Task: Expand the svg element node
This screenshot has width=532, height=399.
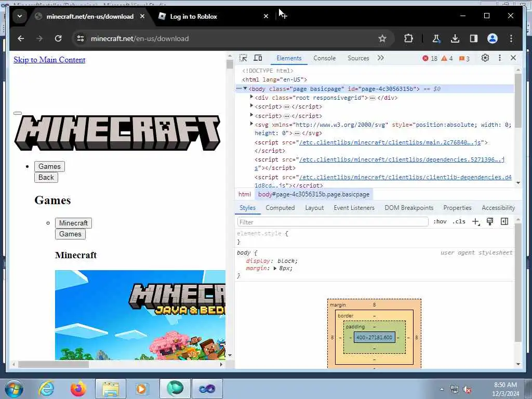Action: (251, 124)
